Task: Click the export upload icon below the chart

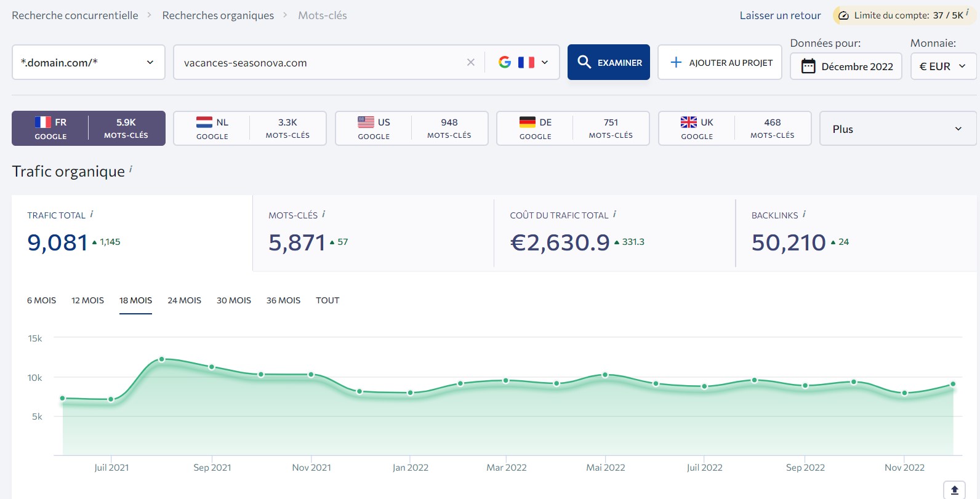Action: click(955, 490)
